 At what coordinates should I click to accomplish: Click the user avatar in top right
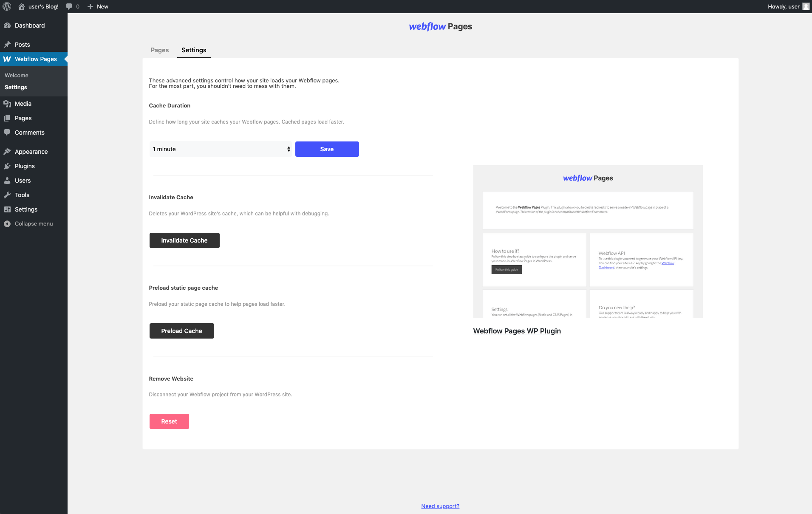(x=806, y=6)
